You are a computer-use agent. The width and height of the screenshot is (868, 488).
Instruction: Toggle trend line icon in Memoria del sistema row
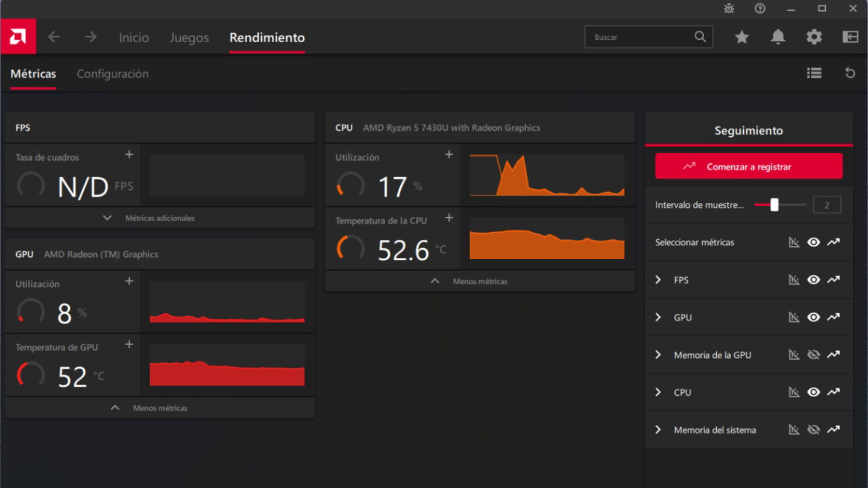pyautogui.click(x=833, y=430)
